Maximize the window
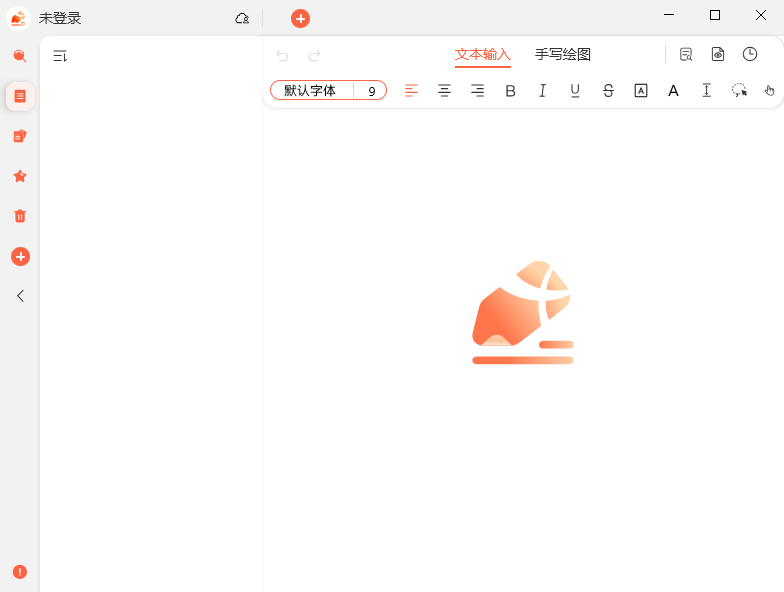The image size is (784, 592). tap(715, 15)
